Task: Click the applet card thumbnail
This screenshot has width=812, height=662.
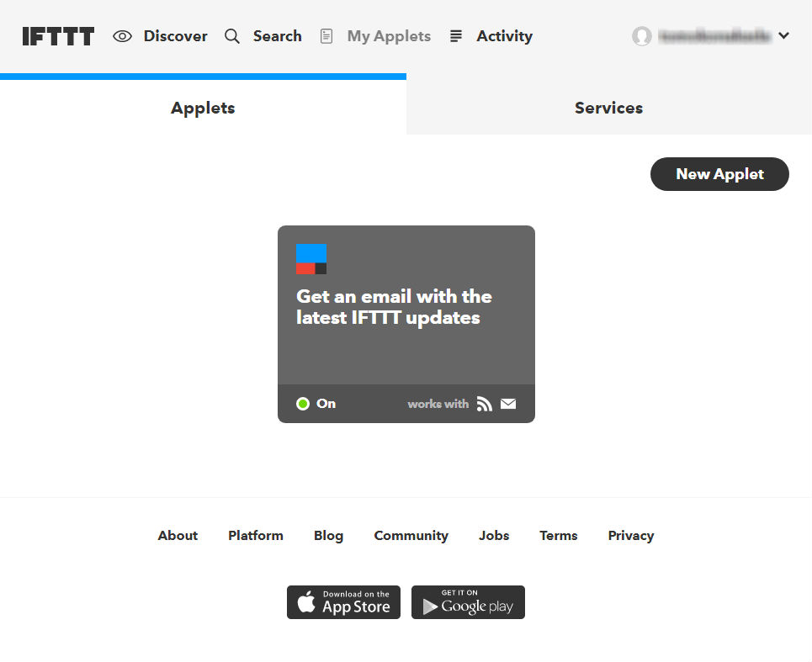Action: point(310,258)
